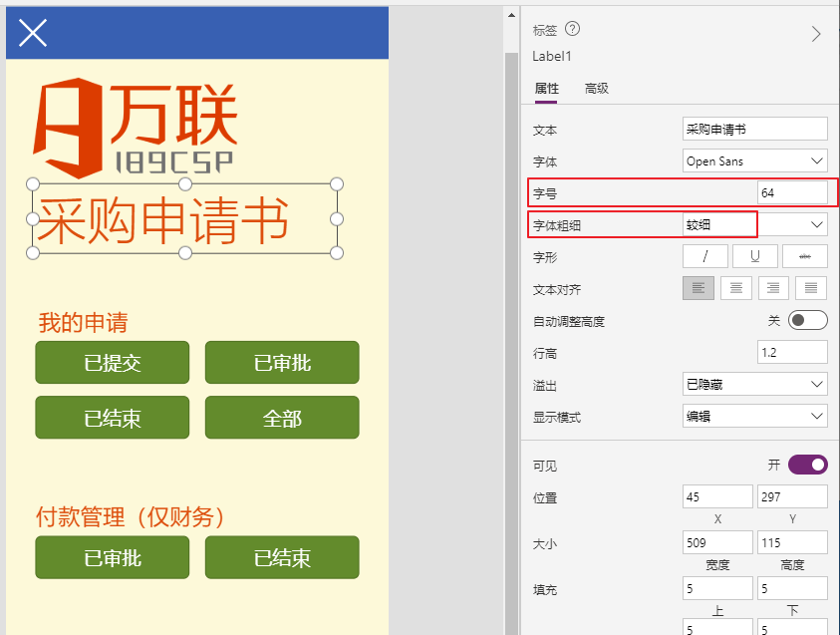Turn on auto-adjust height toggle
The image size is (840, 635).
coord(807,320)
